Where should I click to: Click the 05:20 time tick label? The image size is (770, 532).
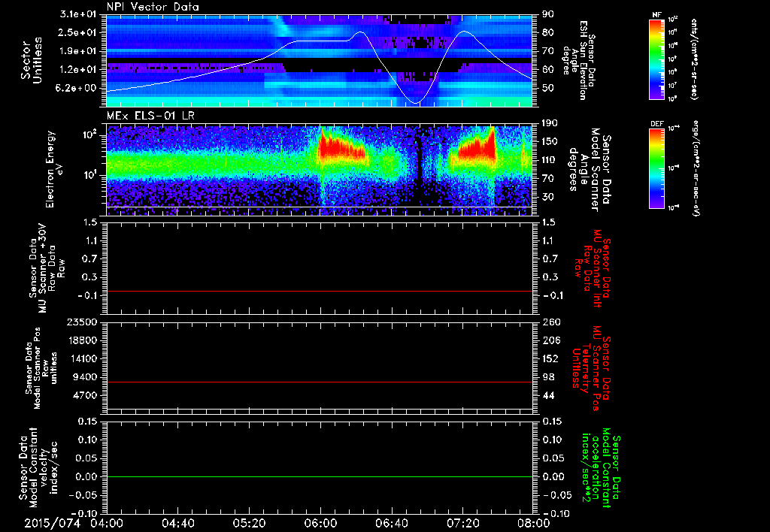(249, 523)
